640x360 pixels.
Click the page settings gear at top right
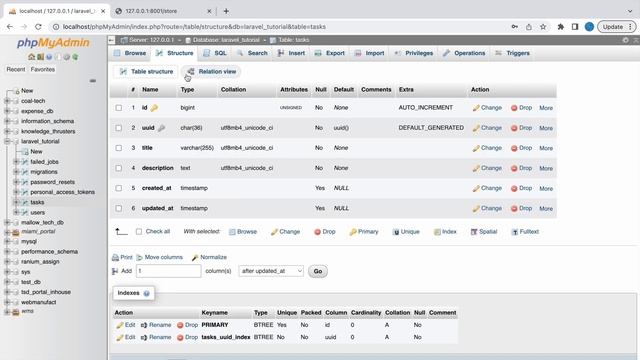625,40
